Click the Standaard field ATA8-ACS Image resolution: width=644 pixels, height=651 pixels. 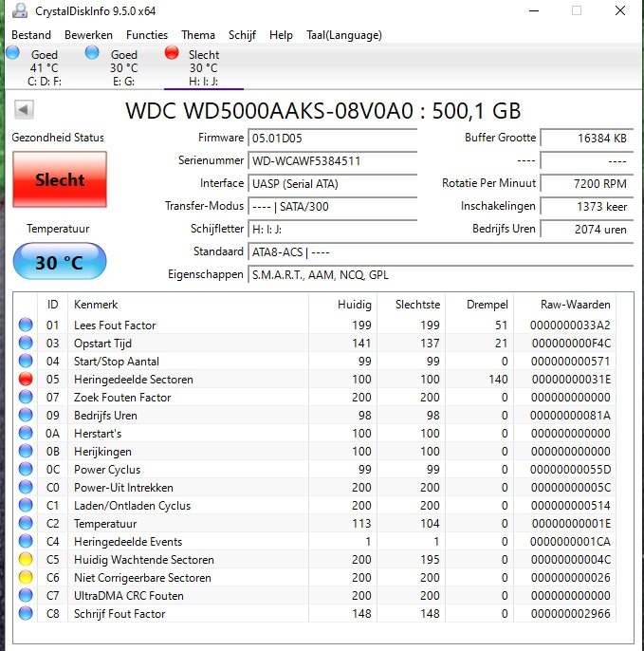tap(441, 252)
